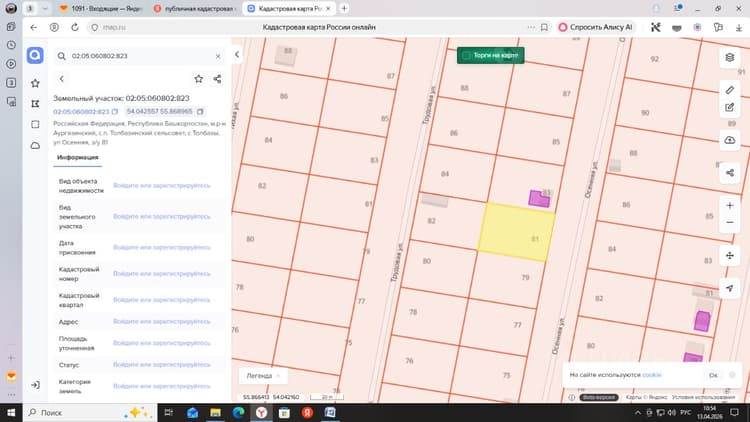Toggle the "Торги на карте" checkbox
Viewport: 750px width, 422px height.
pos(466,56)
